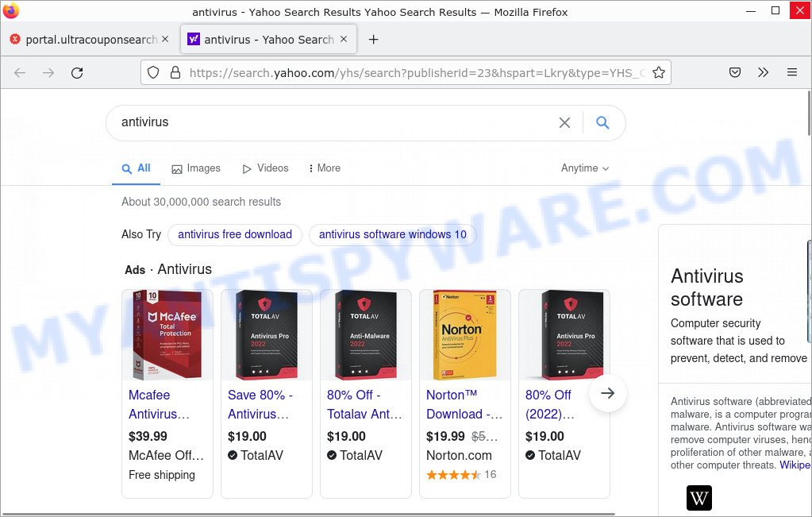The image size is (812, 517).
Task: Go back to previous page
Action: 20,72
